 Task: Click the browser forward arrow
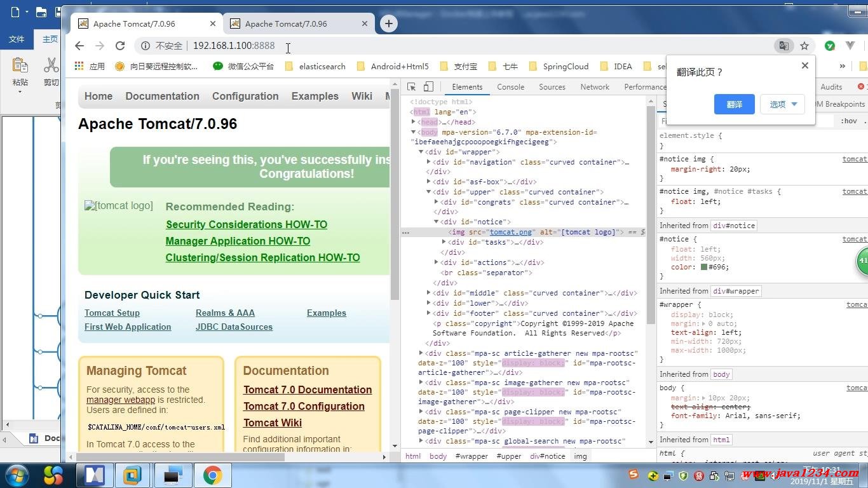point(100,46)
